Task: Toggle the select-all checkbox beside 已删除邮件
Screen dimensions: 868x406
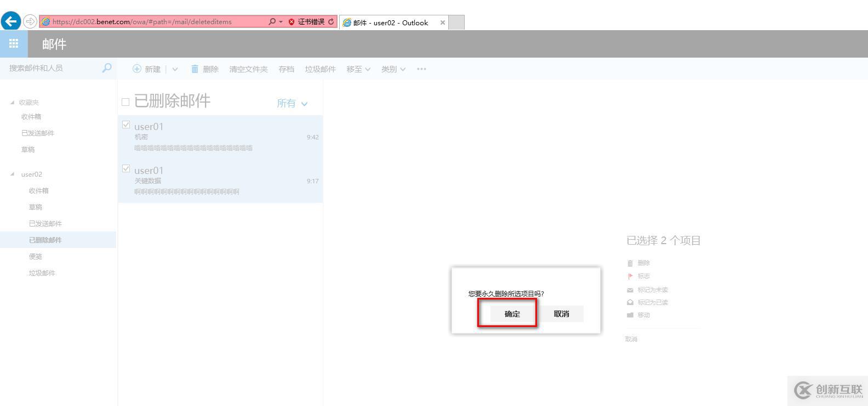Action: [125, 102]
